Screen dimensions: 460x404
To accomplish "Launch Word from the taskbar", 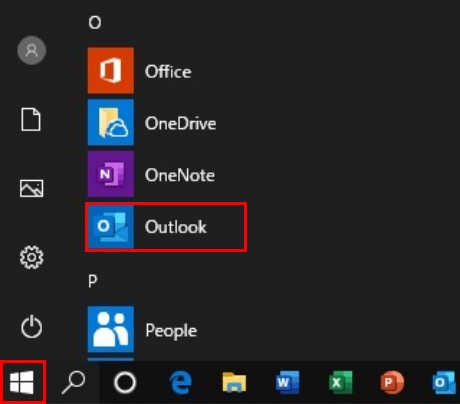I will click(x=287, y=382).
